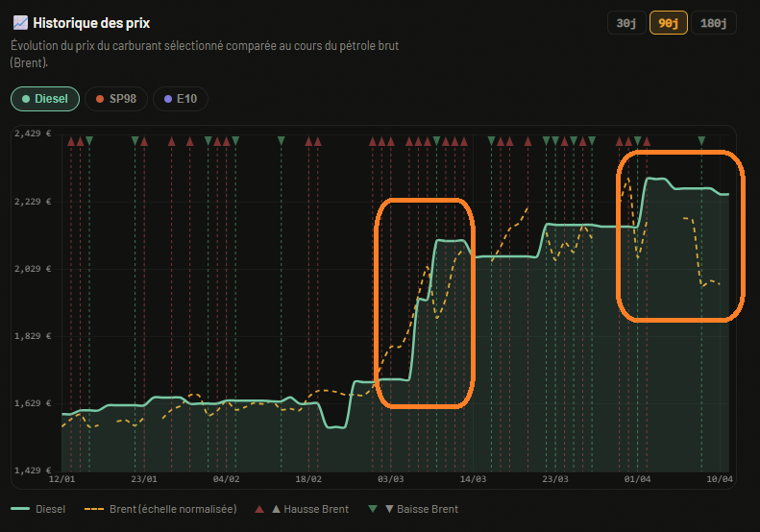Click the Hausse Brent legend entry
Screen dimensions: 760x532
[302, 509]
